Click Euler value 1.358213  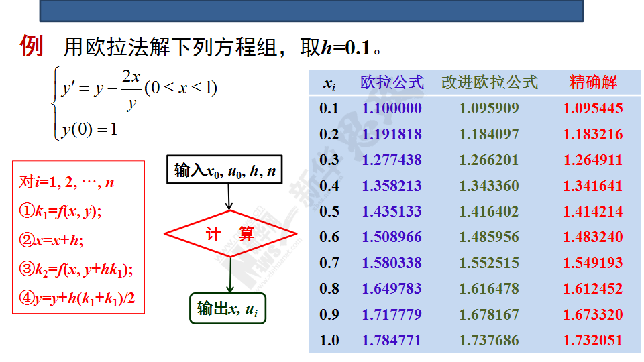click(392, 186)
